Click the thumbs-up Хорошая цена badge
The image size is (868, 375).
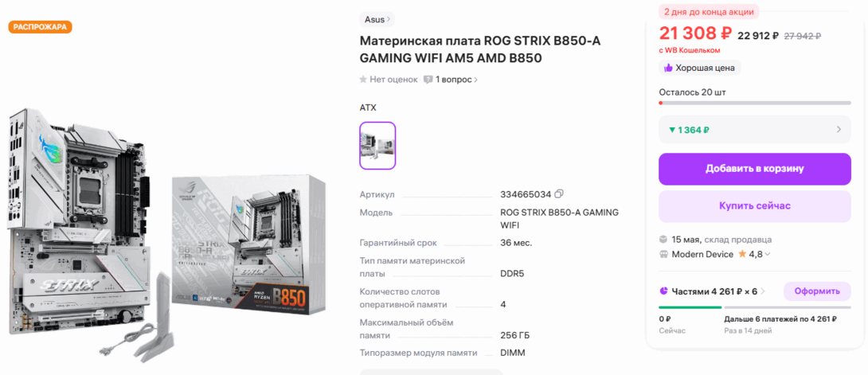coord(700,68)
